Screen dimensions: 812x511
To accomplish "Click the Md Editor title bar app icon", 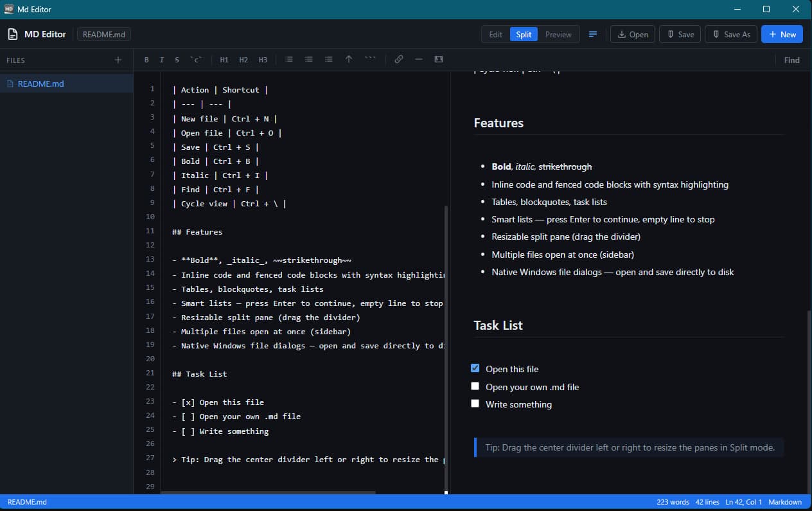I will [x=9, y=9].
